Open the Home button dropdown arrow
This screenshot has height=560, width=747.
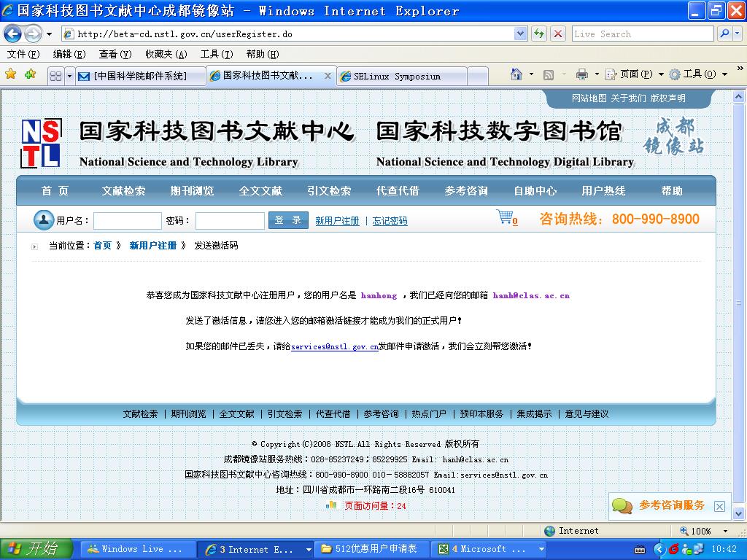pos(531,74)
